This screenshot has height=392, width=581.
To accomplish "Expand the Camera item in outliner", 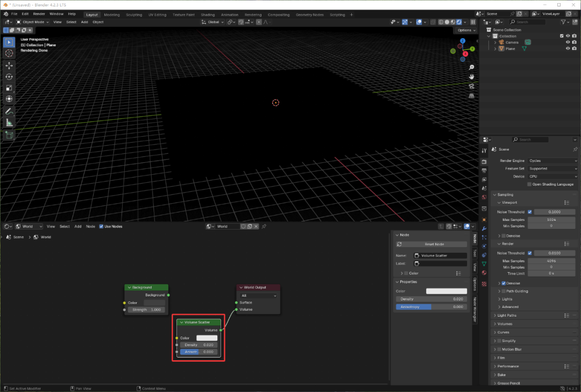I will pyautogui.click(x=495, y=42).
